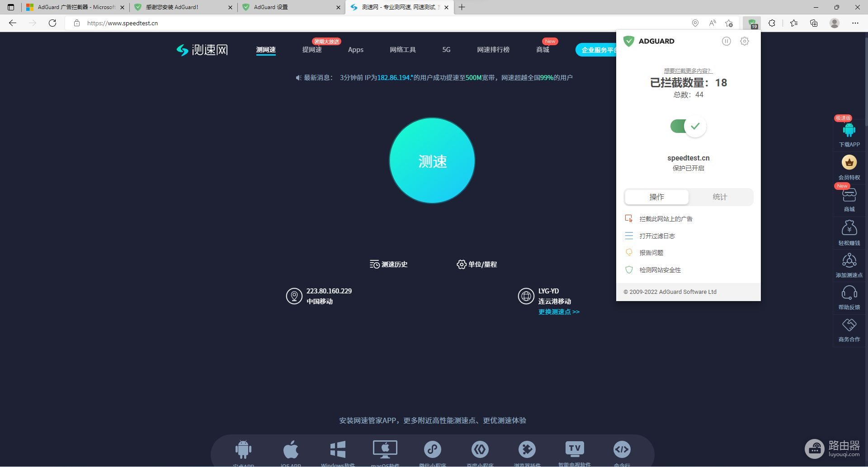Switch to 感谢您安装 AdGuard! tab
868x467 pixels.
click(183, 7)
